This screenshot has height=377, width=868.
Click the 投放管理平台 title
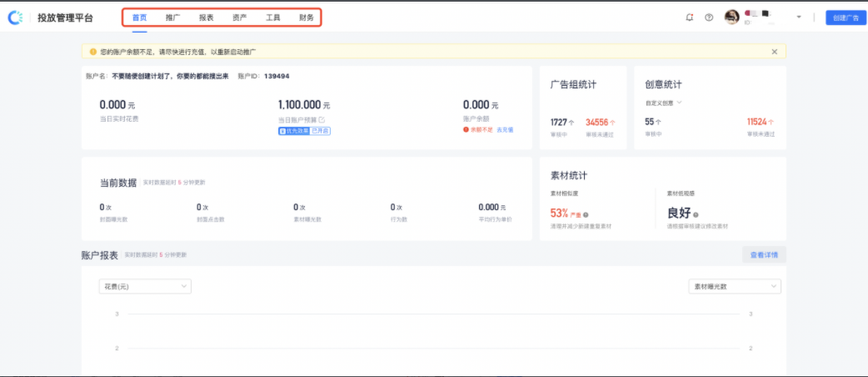pyautogui.click(x=65, y=18)
